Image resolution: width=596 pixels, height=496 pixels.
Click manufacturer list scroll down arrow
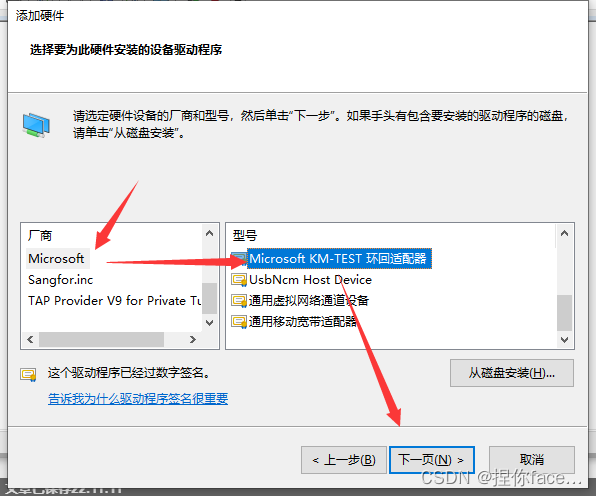[209, 323]
